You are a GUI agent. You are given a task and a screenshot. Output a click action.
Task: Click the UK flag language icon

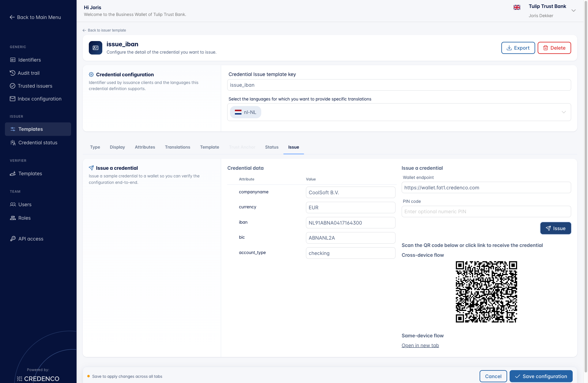(x=517, y=7)
